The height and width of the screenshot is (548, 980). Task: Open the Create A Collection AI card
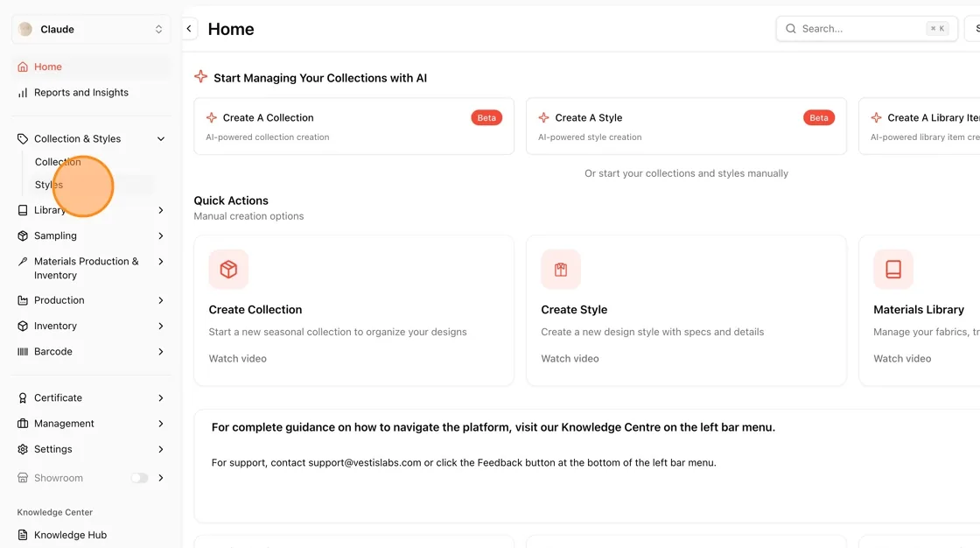(353, 126)
